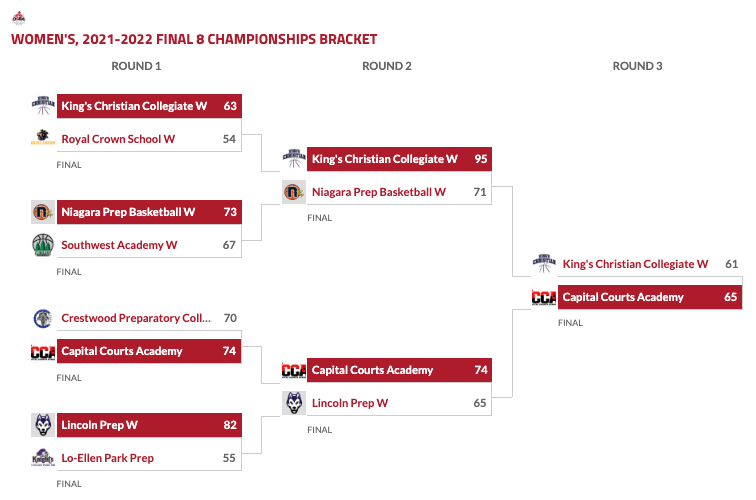Open Lo-Ellen Park Prep team page

tap(107, 458)
